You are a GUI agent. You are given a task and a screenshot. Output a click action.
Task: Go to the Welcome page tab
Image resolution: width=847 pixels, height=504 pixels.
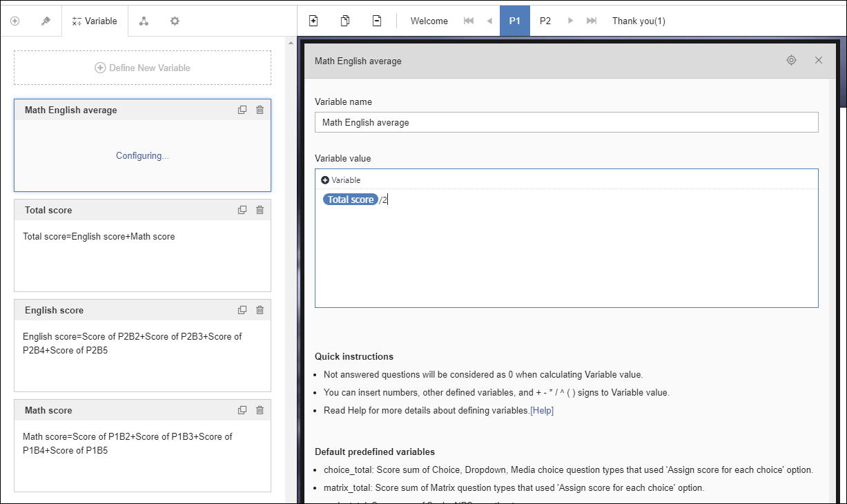point(429,21)
